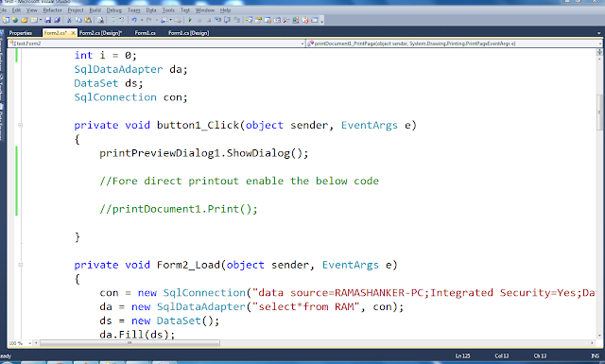Switch to the Properties tab

tap(21, 33)
